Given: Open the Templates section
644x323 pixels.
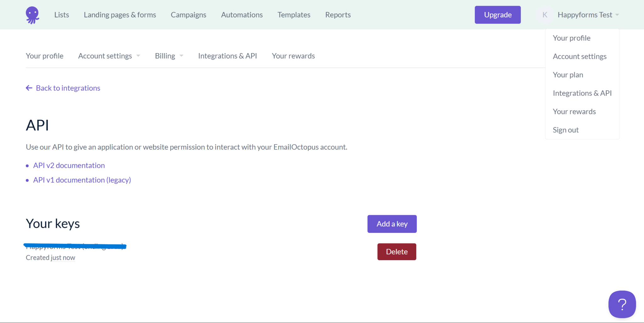Looking at the screenshot, I should pyautogui.click(x=294, y=14).
